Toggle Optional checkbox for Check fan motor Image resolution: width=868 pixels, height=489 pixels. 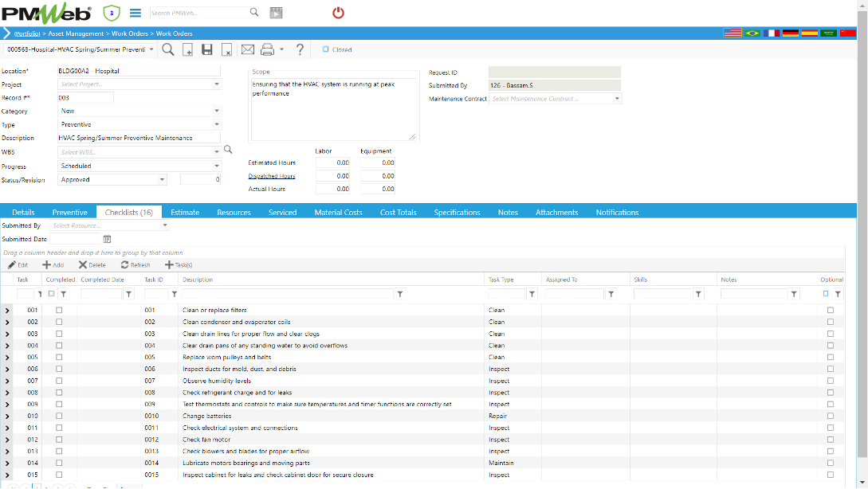[831, 440]
